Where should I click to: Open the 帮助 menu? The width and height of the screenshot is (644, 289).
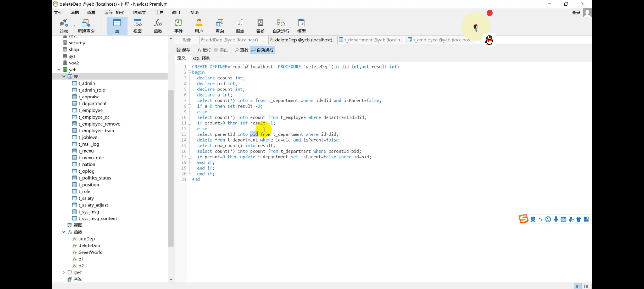coord(194,13)
